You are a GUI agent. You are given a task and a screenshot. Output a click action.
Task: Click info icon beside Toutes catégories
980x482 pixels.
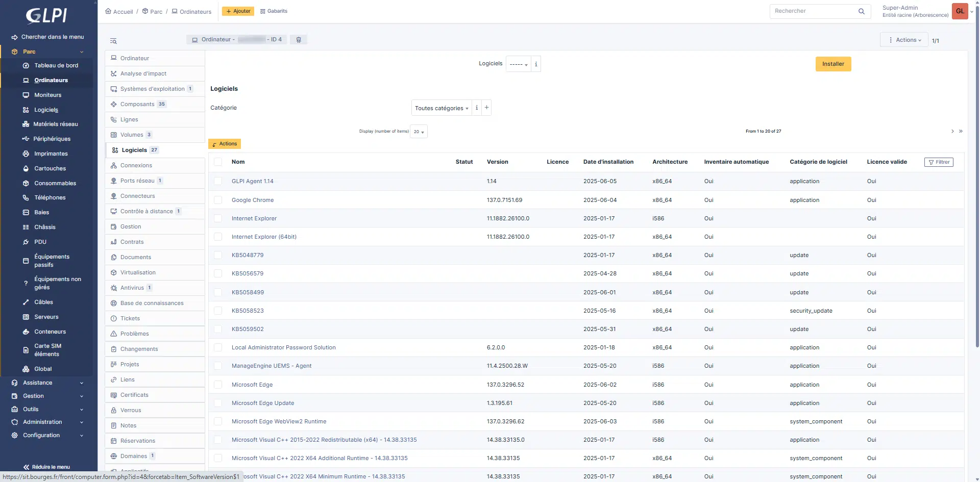click(x=477, y=108)
